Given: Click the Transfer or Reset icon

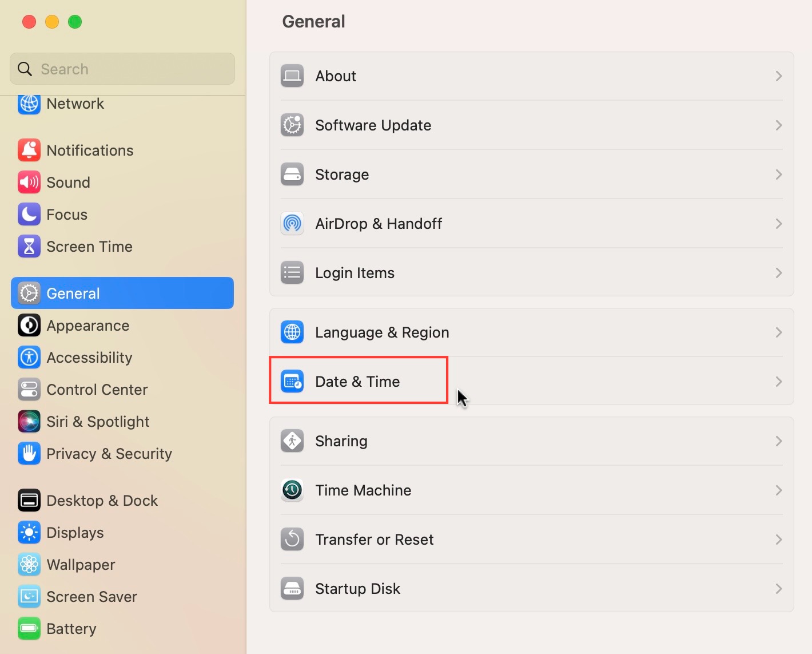Looking at the screenshot, I should [x=292, y=540].
